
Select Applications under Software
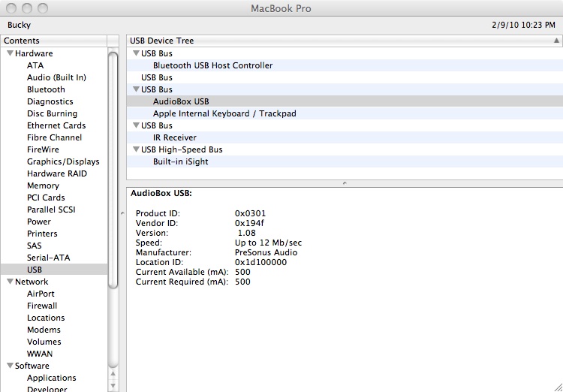tap(51, 378)
